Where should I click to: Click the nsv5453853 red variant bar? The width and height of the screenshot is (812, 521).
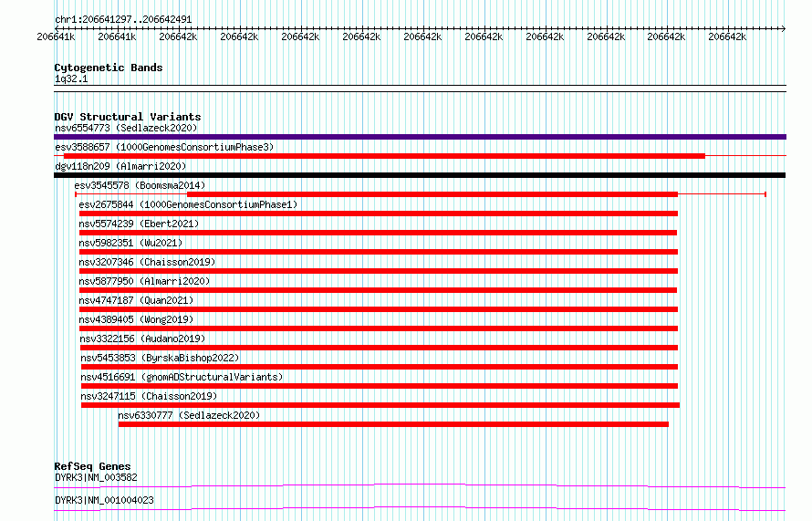coord(380,367)
